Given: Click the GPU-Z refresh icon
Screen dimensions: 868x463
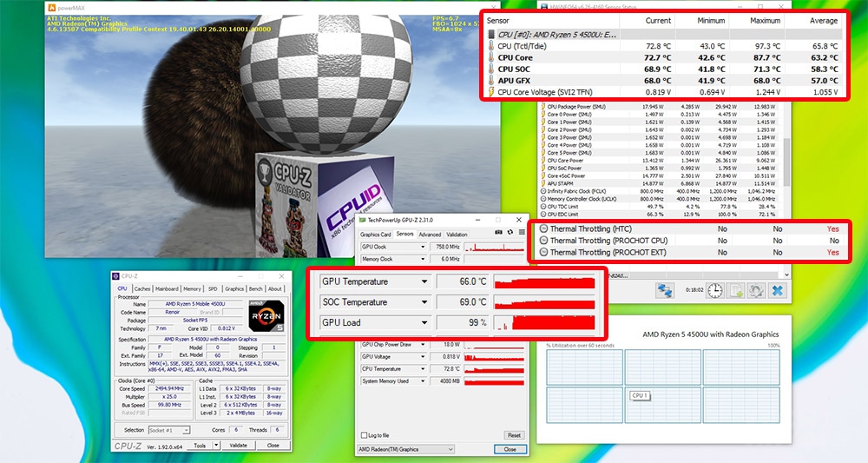Looking at the screenshot, I should click(510, 232).
